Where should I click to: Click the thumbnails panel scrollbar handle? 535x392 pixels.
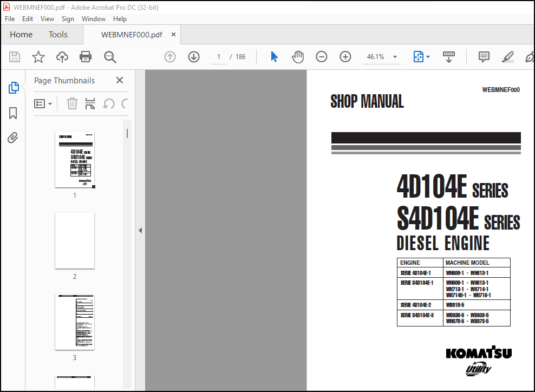[127, 133]
